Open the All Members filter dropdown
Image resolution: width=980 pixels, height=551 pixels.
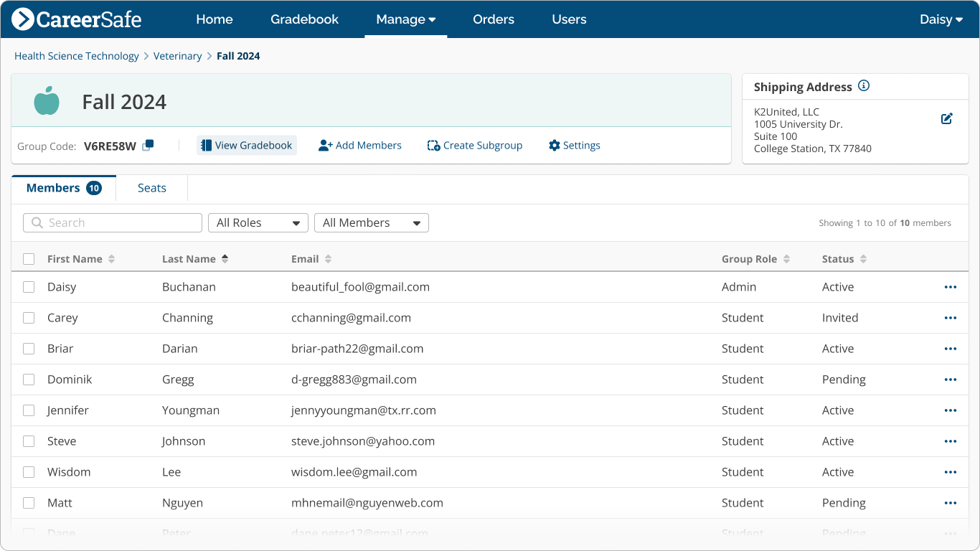point(371,222)
